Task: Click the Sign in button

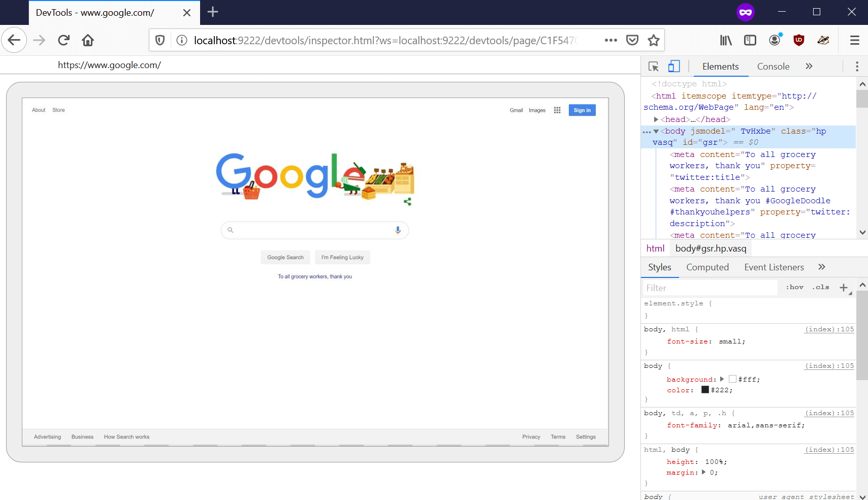Action: 582,110
